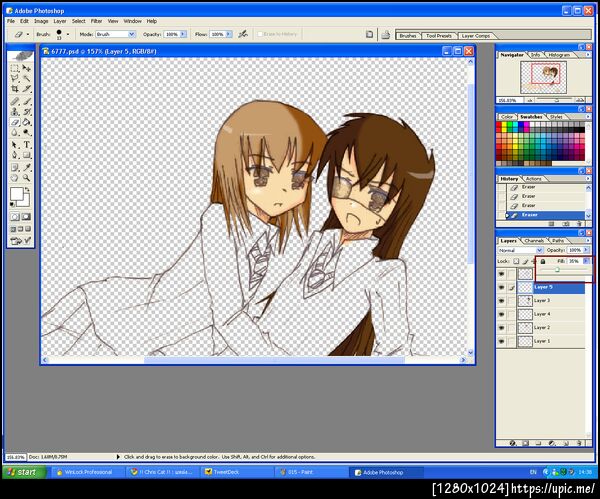The width and height of the screenshot is (600, 499).
Task: Select the Blur tool
Action: 15,133
